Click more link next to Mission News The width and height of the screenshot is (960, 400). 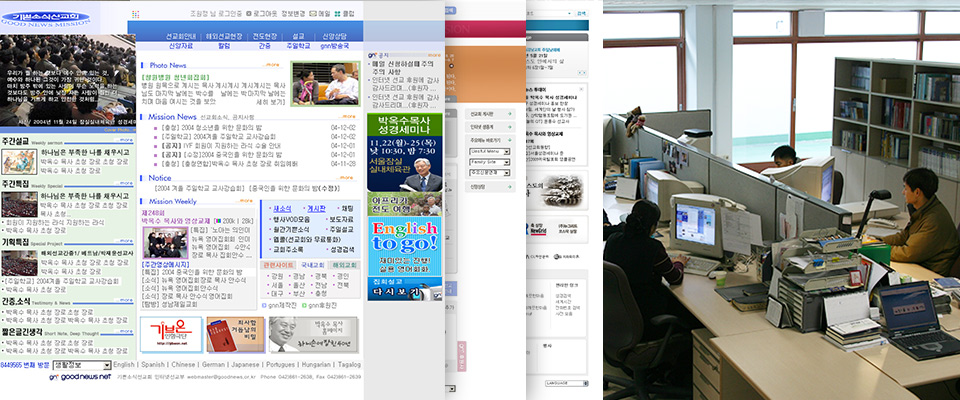(348, 116)
